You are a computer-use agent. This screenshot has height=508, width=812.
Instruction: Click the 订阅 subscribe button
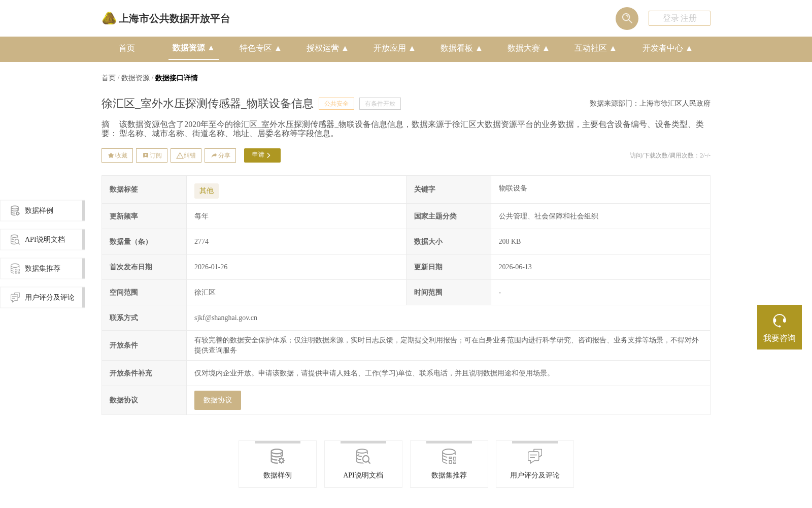coord(152,155)
